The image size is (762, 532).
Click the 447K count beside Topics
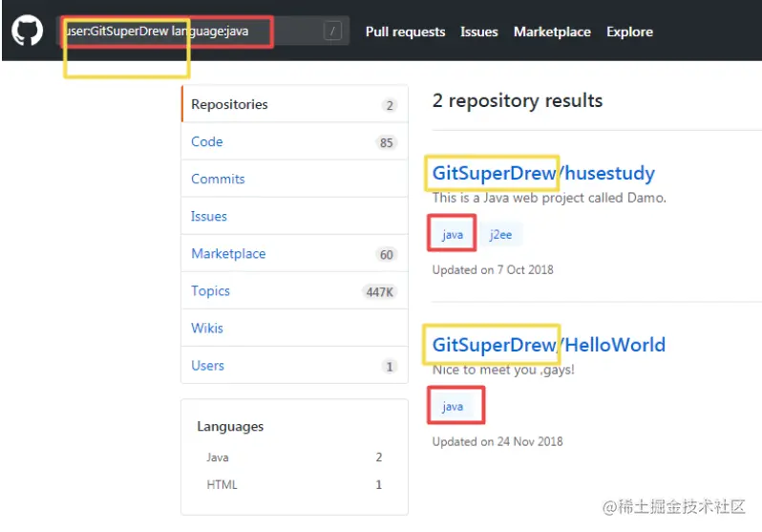[x=379, y=291]
